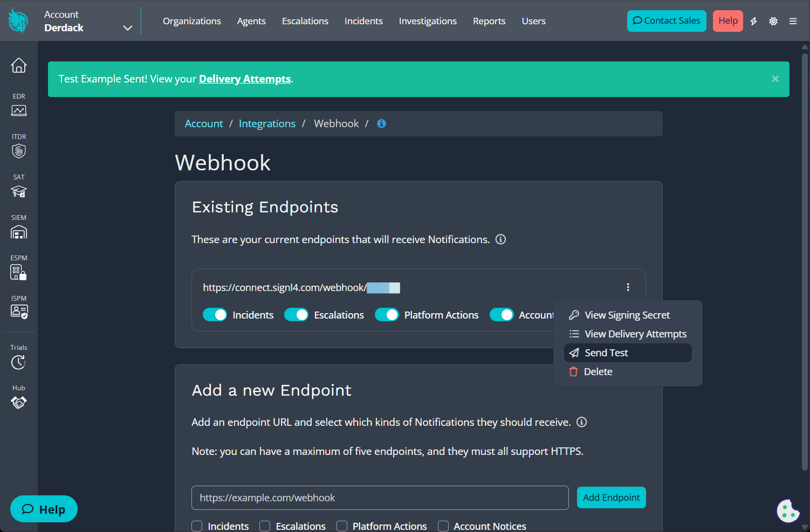Click the lightning bolt icon in header
810x532 pixels.
pyautogui.click(x=754, y=21)
